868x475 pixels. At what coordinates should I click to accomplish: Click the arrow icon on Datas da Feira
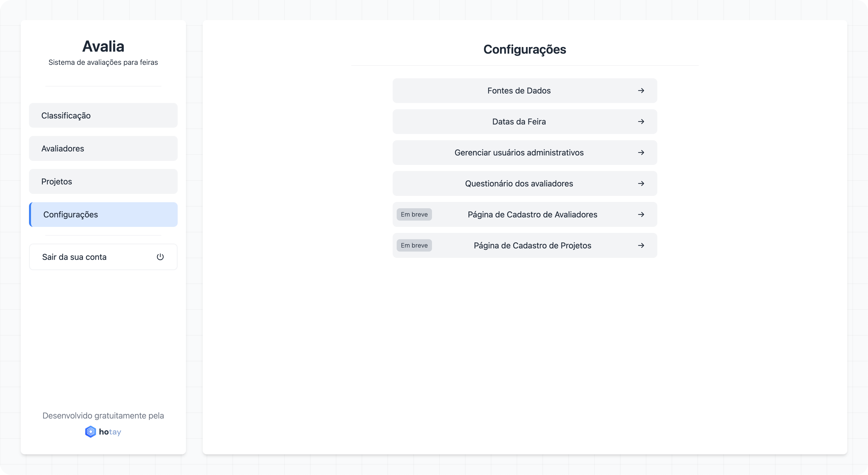[x=641, y=122]
